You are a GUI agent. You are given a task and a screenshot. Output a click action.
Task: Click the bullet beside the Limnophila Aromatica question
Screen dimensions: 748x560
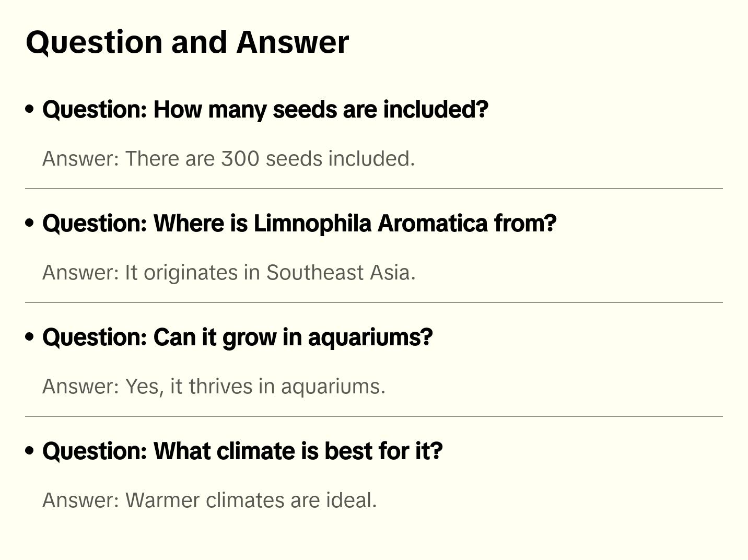point(30,223)
